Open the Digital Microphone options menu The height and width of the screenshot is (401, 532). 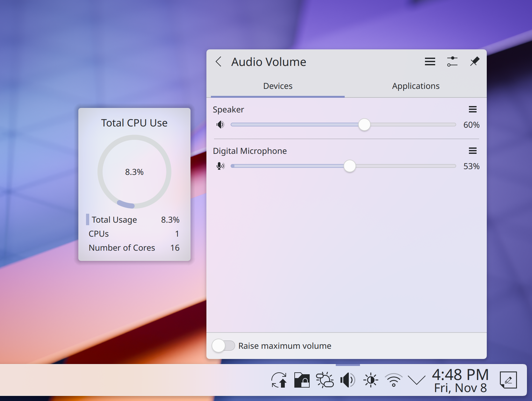click(x=473, y=151)
